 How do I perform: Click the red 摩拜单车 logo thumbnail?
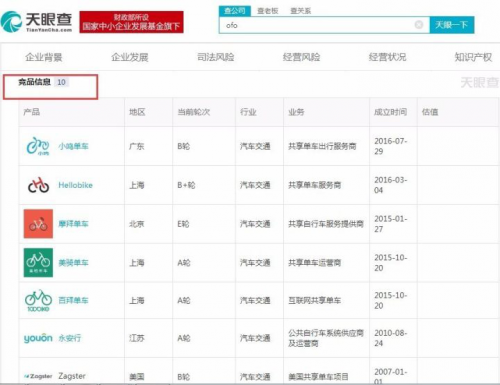[38, 224]
